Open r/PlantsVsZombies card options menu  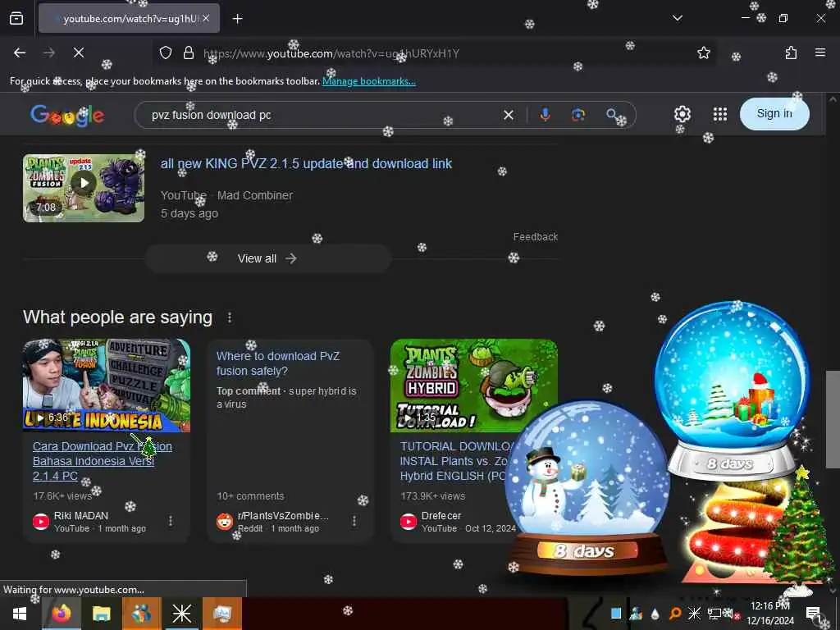[x=354, y=521]
